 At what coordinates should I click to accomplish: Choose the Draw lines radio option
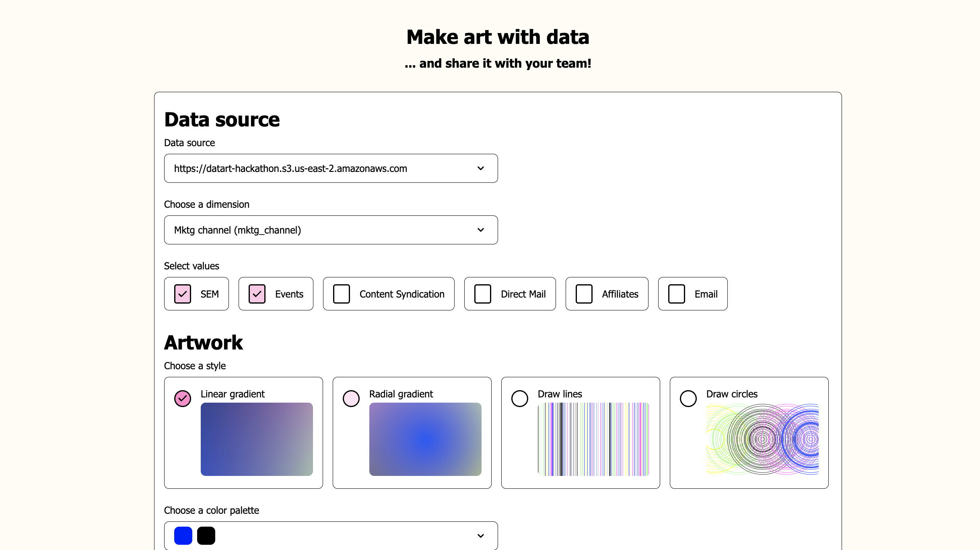(x=520, y=399)
